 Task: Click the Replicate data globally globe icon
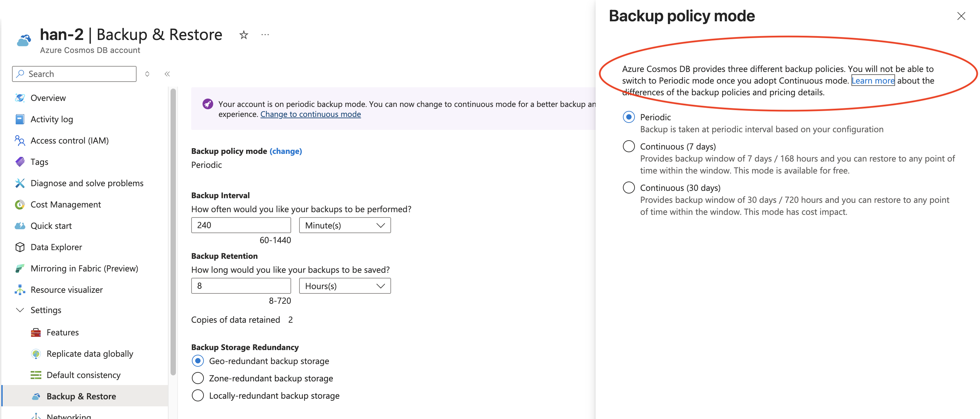tap(36, 353)
